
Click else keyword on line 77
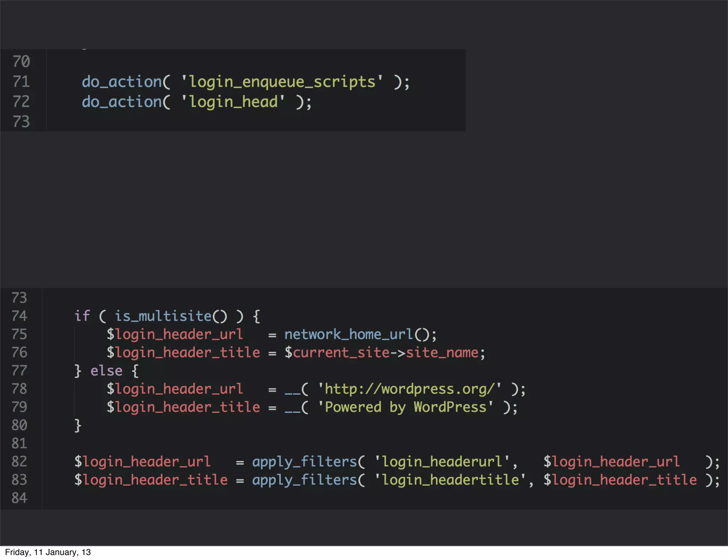point(106,371)
